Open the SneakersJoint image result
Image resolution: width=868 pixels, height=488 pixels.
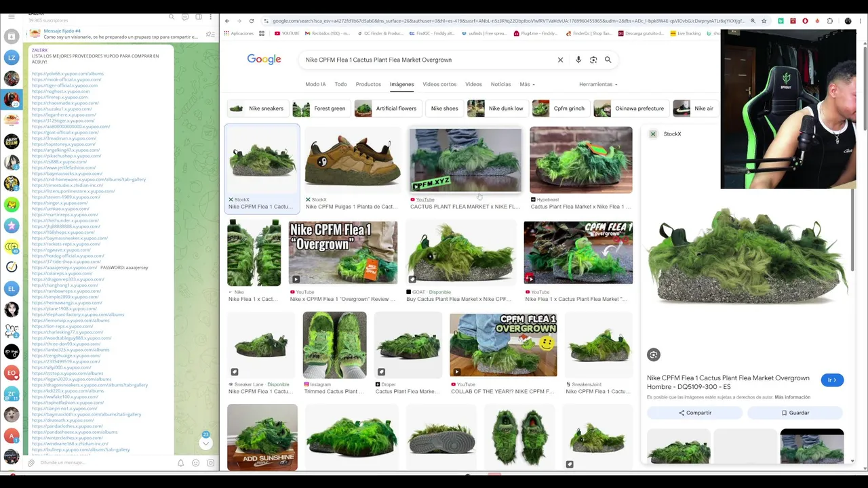(x=599, y=345)
